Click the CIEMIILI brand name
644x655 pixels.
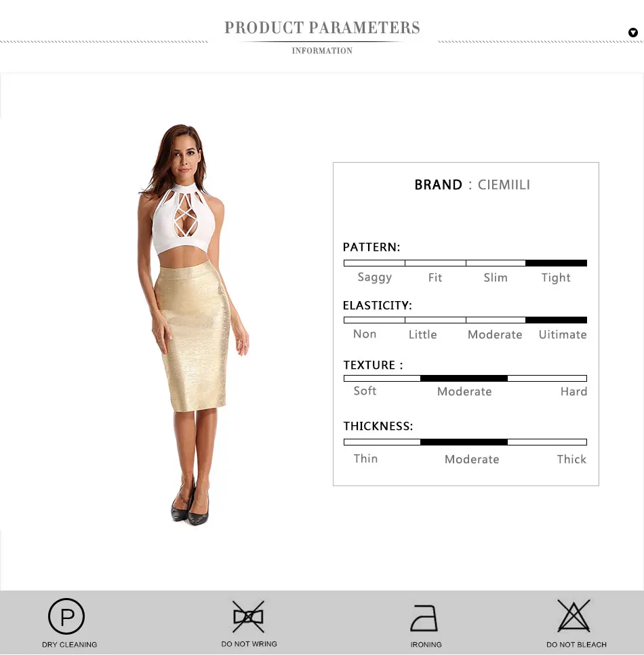[504, 184]
